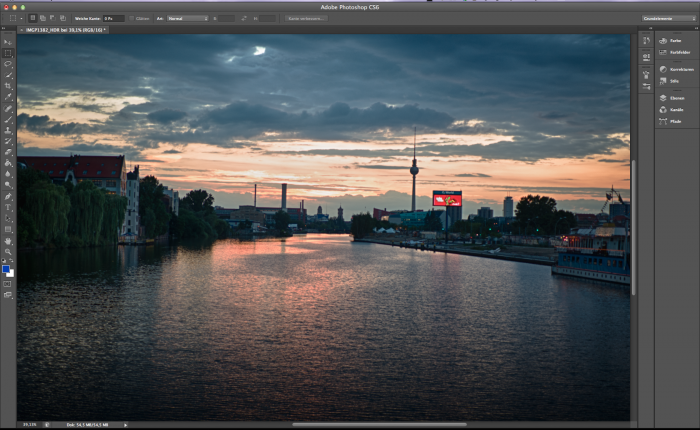This screenshot has height=430, width=700.
Task: Open the white background color picker
Action: click(x=11, y=274)
